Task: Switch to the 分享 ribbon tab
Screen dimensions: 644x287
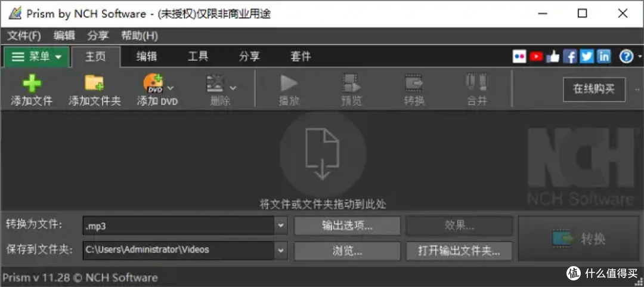Action: point(249,56)
